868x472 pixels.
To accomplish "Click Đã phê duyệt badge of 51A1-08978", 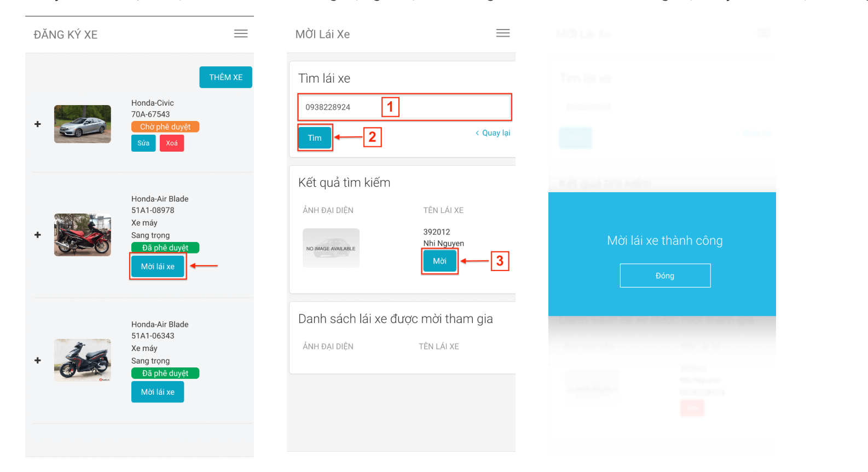I will [x=165, y=248].
